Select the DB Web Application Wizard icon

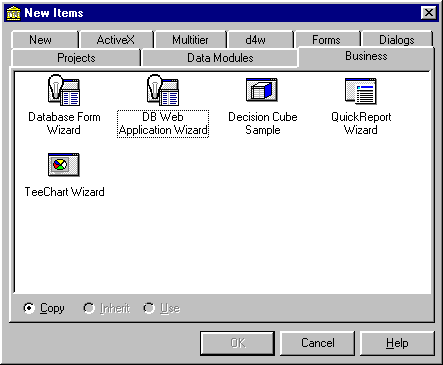click(x=163, y=90)
